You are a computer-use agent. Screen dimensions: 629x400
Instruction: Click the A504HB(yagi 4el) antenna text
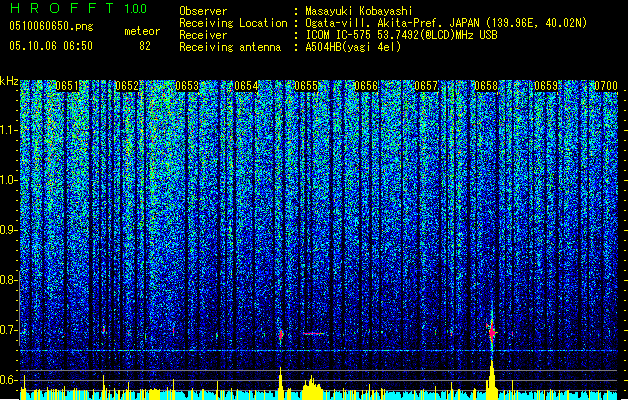(x=353, y=47)
